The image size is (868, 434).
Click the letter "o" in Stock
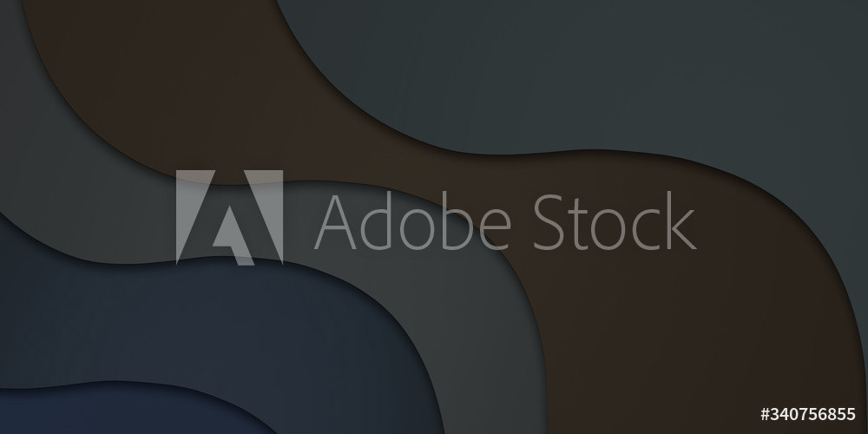coord(610,230)
